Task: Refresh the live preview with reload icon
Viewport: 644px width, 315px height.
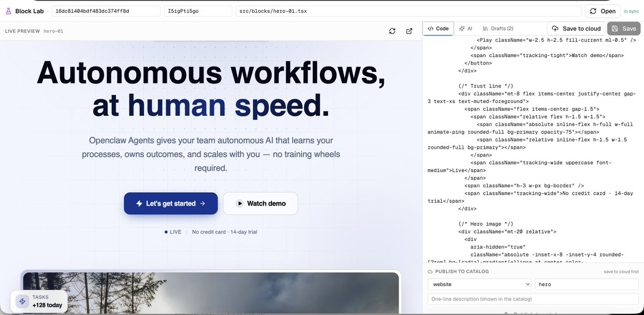Action: 392,31
